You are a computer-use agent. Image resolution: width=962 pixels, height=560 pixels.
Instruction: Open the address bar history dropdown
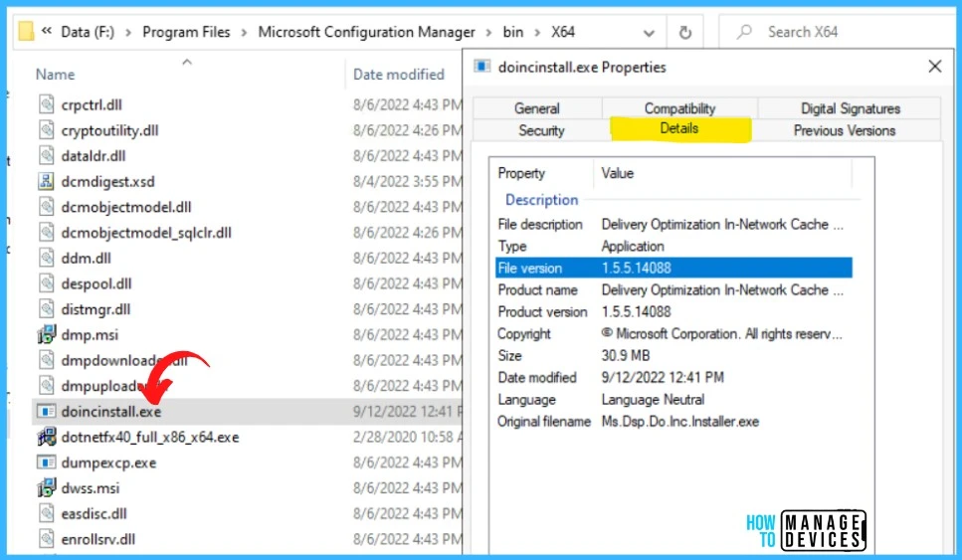point(649,33)
